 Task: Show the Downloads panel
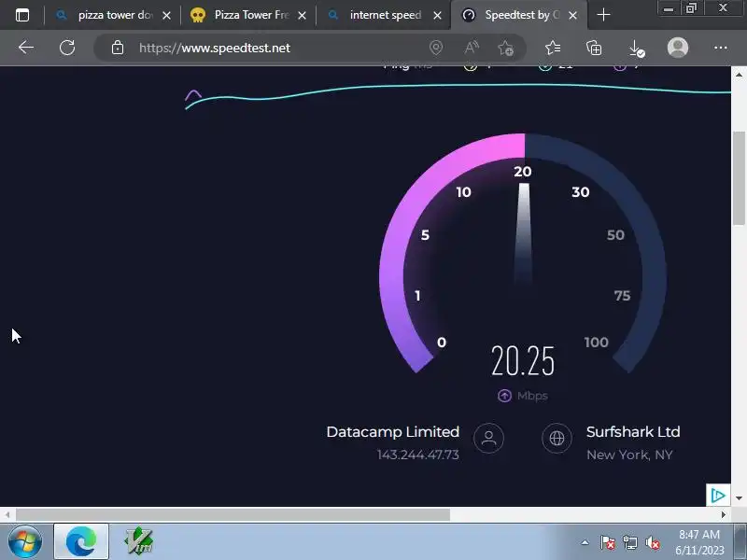tap(636, 49)
